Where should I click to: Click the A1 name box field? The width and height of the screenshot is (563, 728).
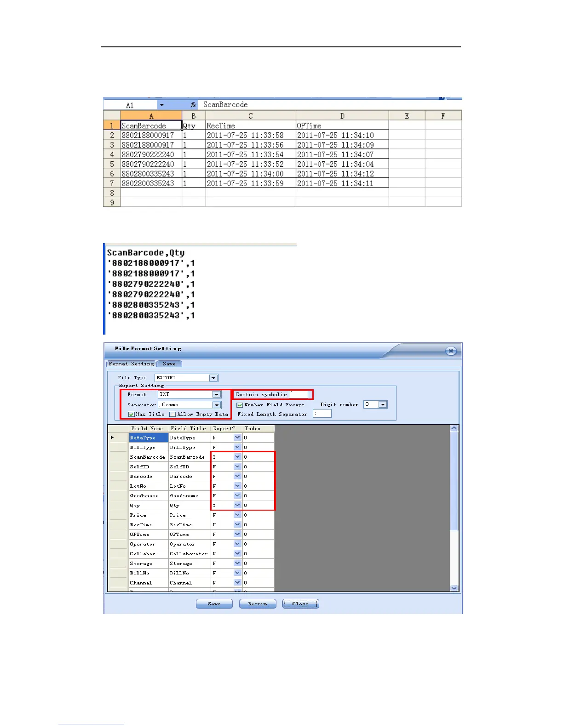[130, 105]
